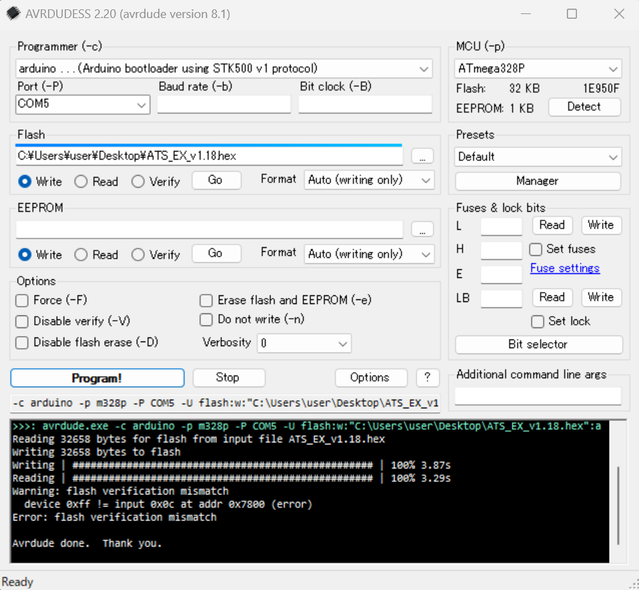Open the Bit selector
The width and height of the screenshot is (639, 590).
tap(538, 345)
